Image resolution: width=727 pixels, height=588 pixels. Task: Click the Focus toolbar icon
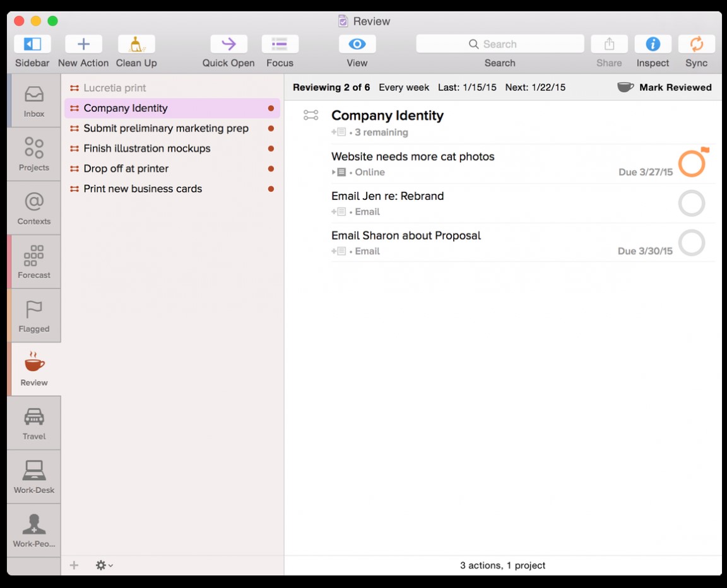(280, 44)
